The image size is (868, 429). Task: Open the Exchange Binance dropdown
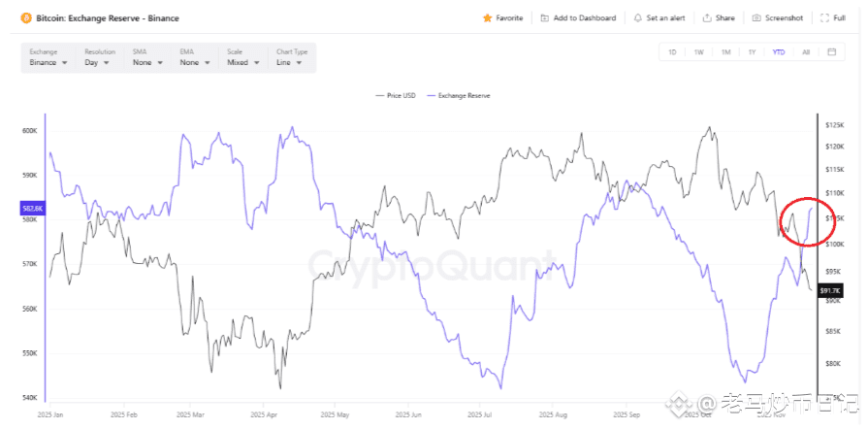pos(48,62)
